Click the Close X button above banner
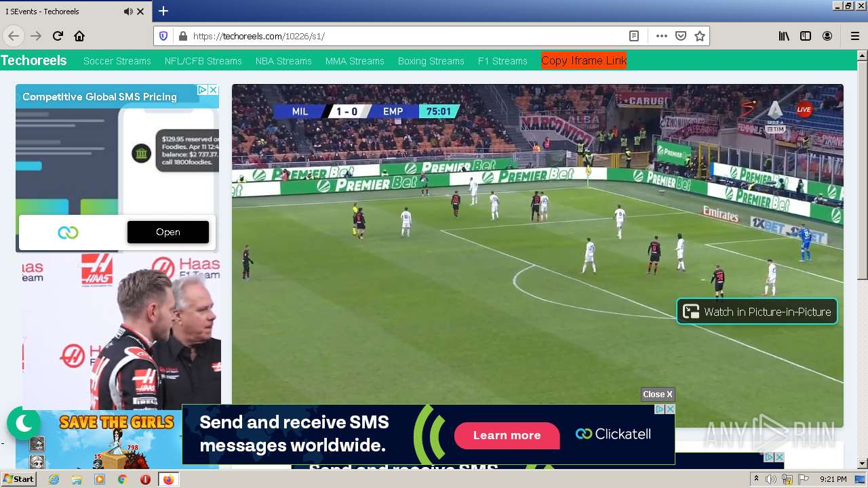This screenshot has width=868, height=488. click(658, 394)
